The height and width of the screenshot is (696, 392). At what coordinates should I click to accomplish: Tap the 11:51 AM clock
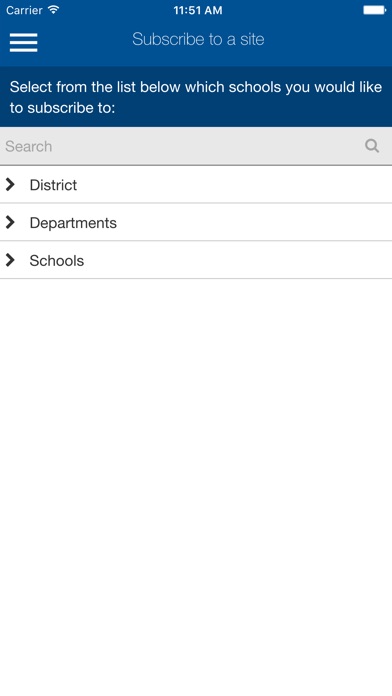pos(198,10)
